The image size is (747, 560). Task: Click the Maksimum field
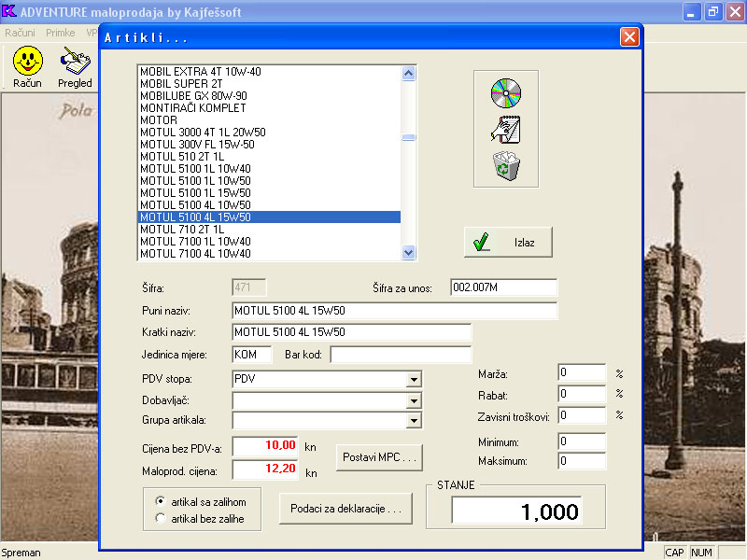point(582,461)
